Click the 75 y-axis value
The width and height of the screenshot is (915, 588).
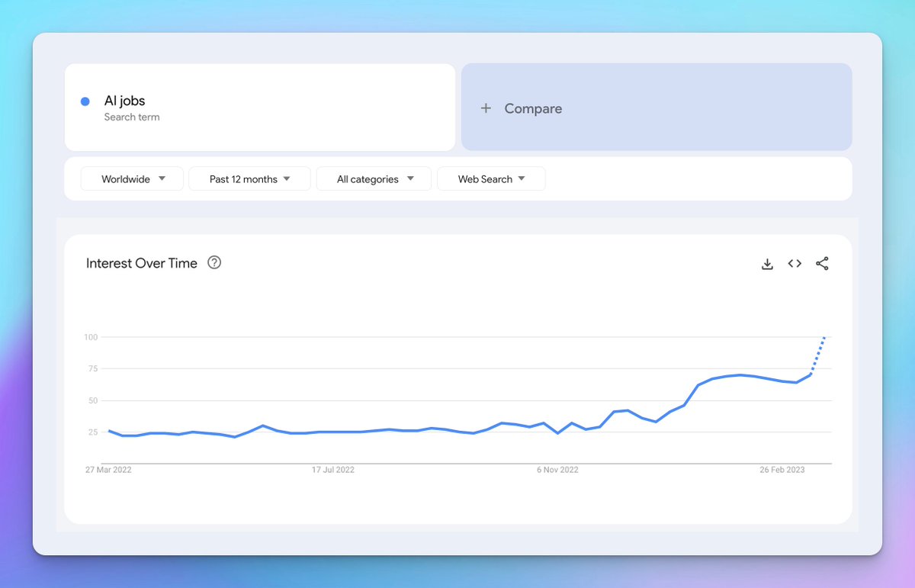pyautogui.click(x=93, y=369)
